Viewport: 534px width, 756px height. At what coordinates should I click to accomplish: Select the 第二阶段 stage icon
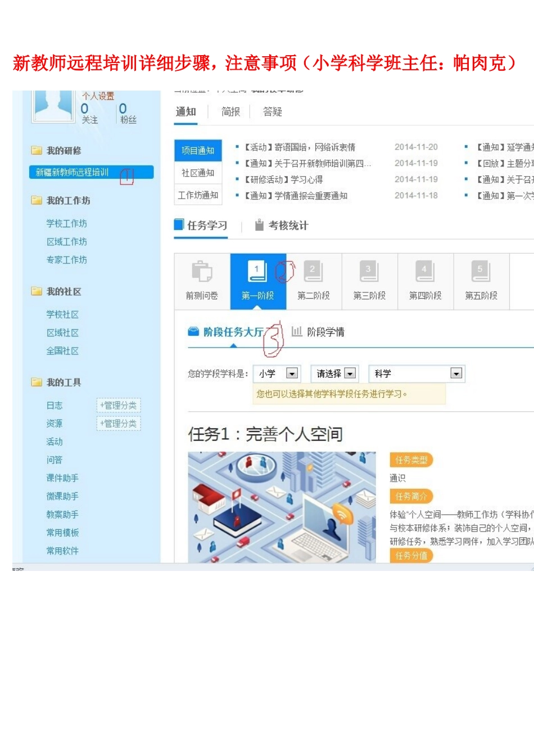point(313,272)
